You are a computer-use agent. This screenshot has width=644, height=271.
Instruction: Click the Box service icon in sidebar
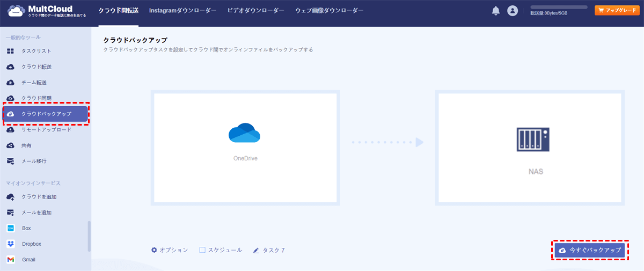point(11,228)
